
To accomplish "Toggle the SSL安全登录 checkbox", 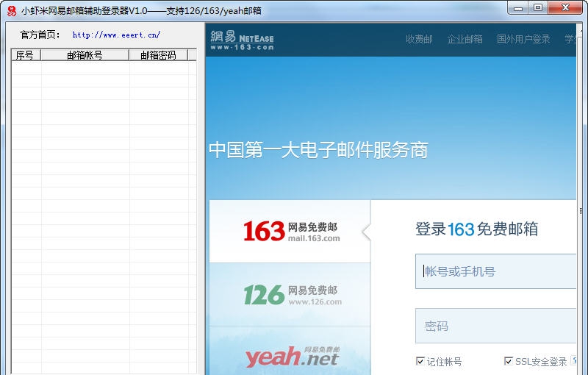I will 509,361.
